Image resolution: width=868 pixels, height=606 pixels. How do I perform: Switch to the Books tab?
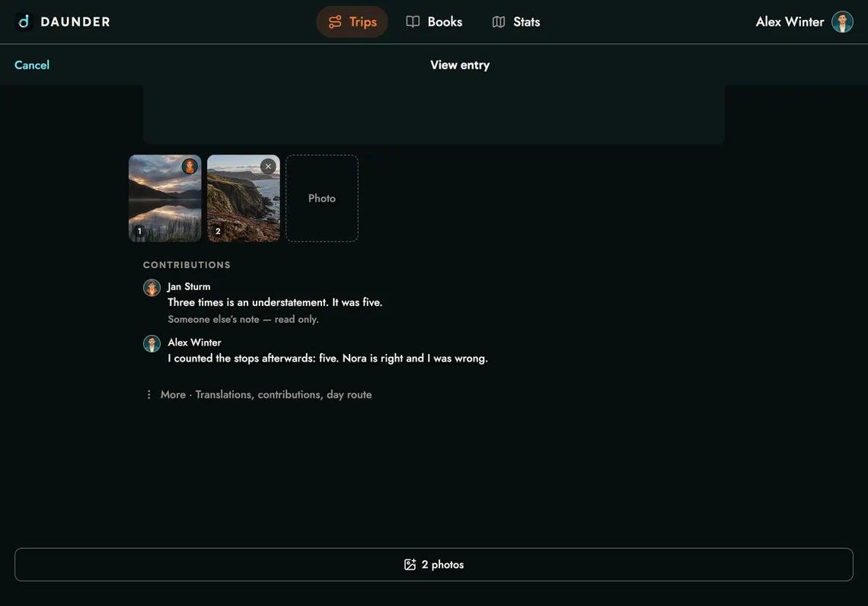[x=434, y=21]
